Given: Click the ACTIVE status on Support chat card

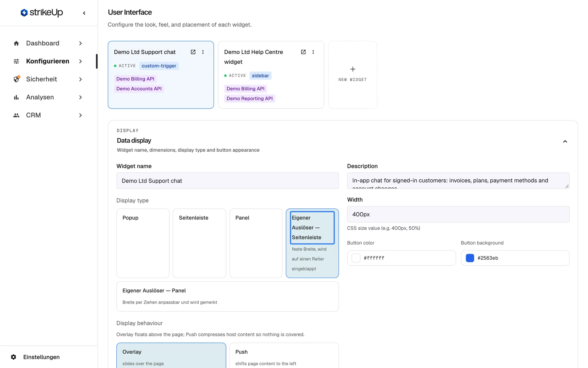Looking at the screenshot, I should tap(125, 66).
